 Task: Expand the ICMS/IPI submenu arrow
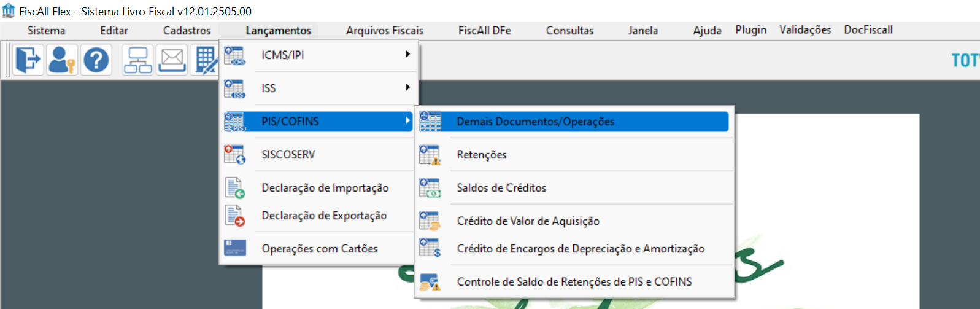[x=407, y=54]
